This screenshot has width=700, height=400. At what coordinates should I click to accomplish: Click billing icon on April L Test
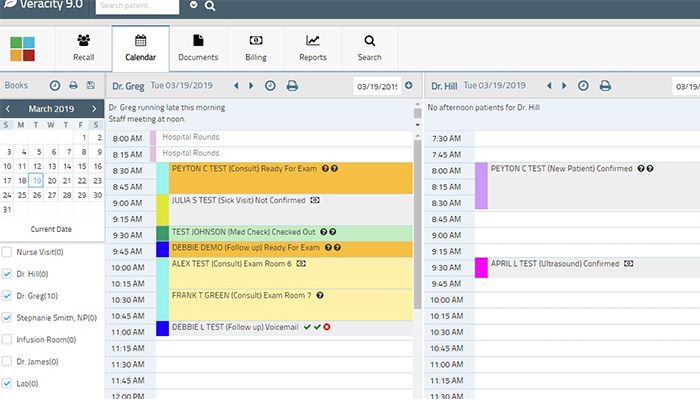tap(629, 263)
